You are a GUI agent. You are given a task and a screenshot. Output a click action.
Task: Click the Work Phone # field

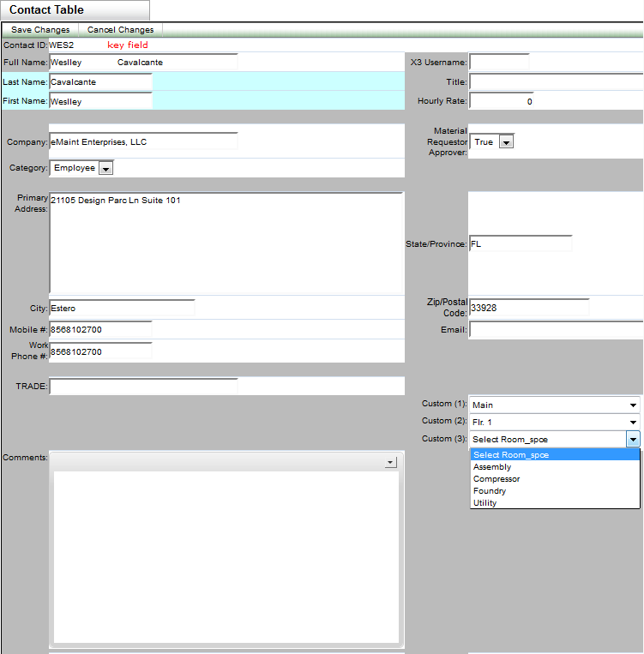[x=100, y=351]
